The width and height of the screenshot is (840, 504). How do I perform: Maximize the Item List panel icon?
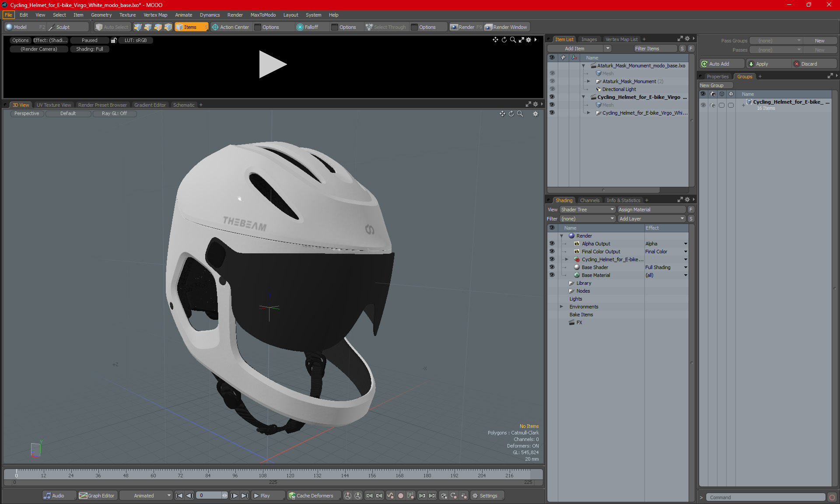[x=680, y=39]
